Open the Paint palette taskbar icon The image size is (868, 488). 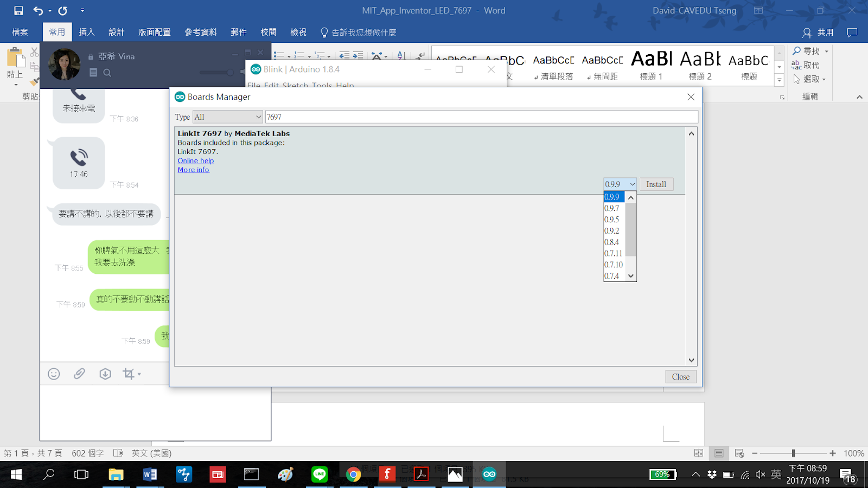tap(285, 474)
